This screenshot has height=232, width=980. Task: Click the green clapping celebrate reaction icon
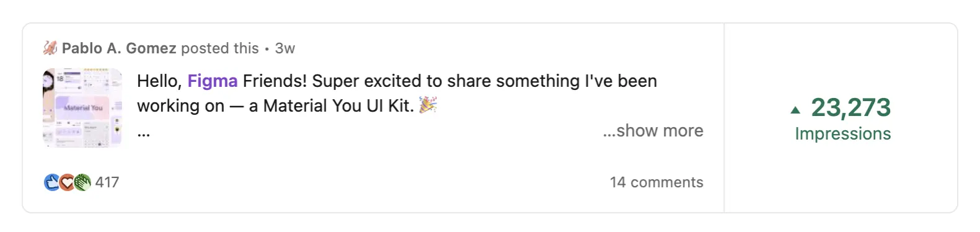(x=82, y=182)
